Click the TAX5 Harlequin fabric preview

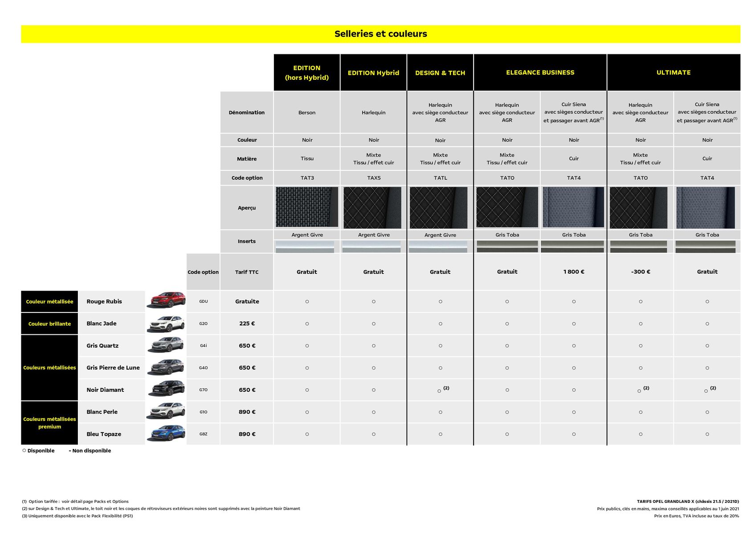point(372,207)
